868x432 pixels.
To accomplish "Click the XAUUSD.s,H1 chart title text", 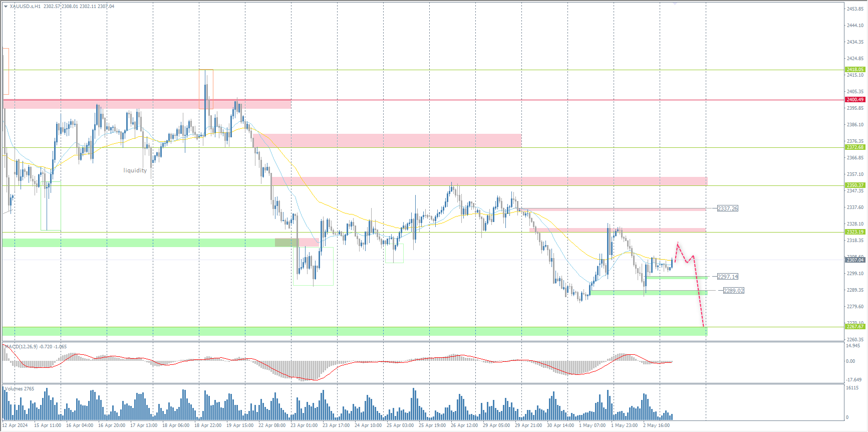I will tap(25, 7).
